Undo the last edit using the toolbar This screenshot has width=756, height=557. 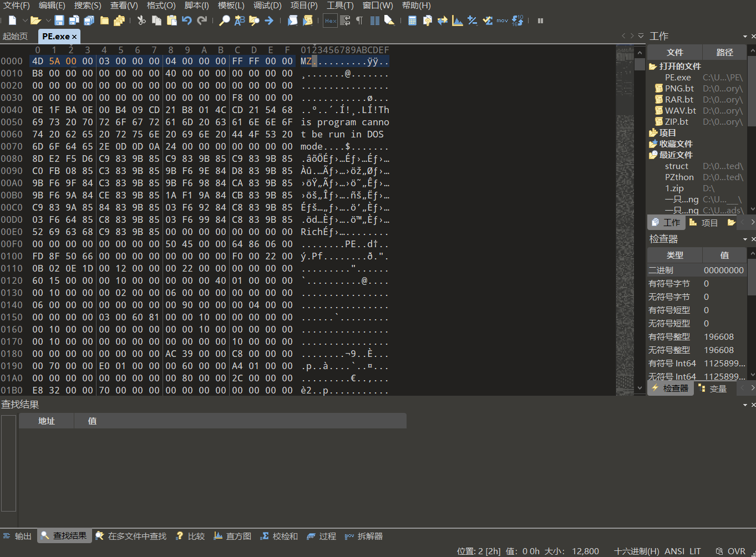(187, 21)
